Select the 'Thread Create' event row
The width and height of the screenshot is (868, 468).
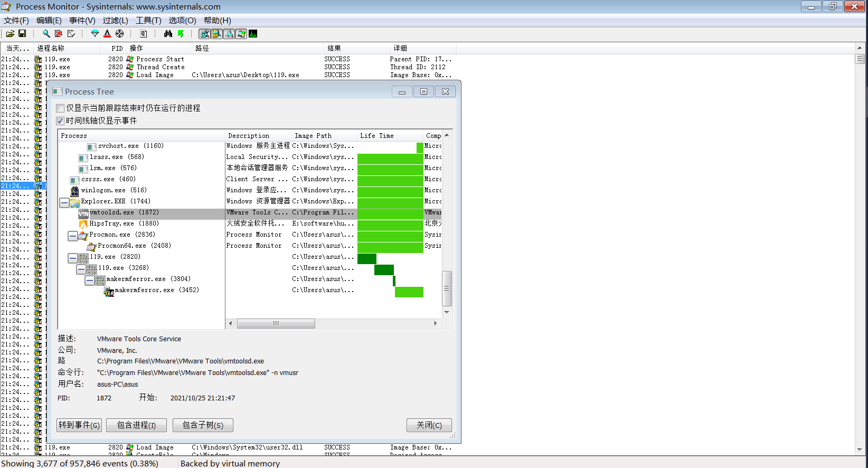[227, 67]
